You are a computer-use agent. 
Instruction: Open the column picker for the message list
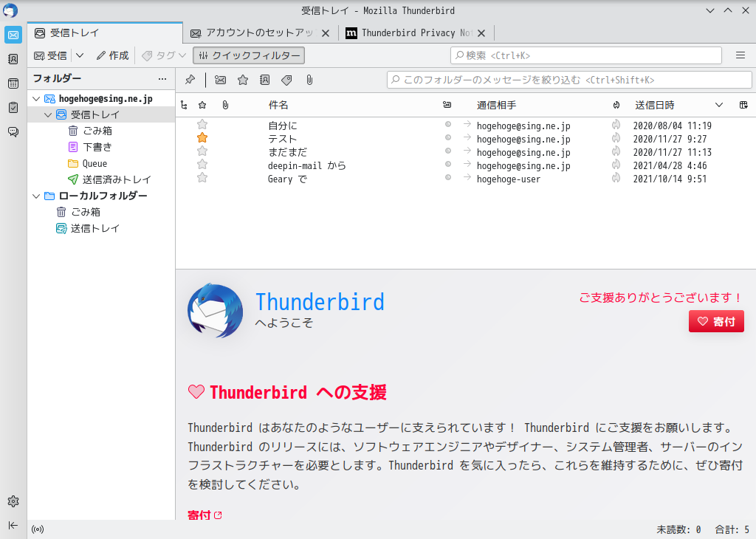point(743,105)
